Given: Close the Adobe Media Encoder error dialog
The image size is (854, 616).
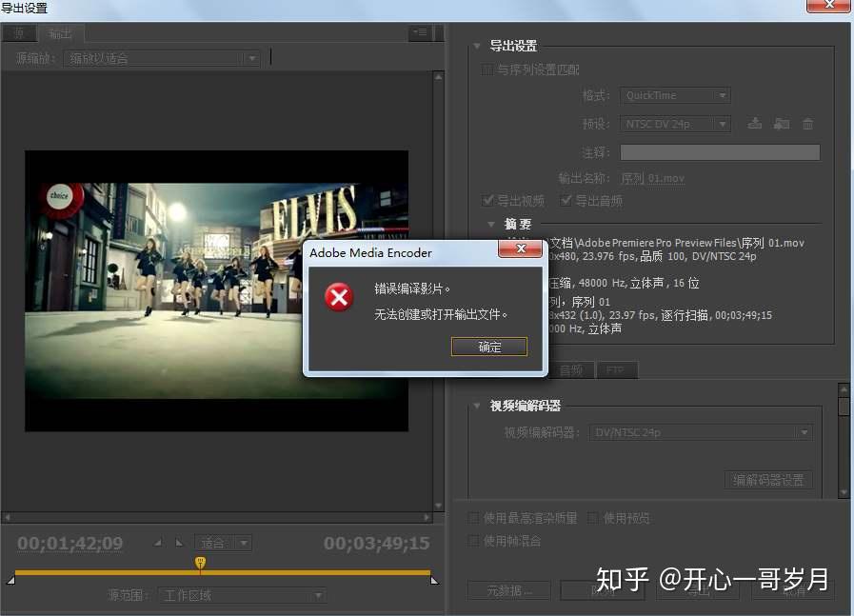Looking at the screenshot, I should tap(520, 248).
